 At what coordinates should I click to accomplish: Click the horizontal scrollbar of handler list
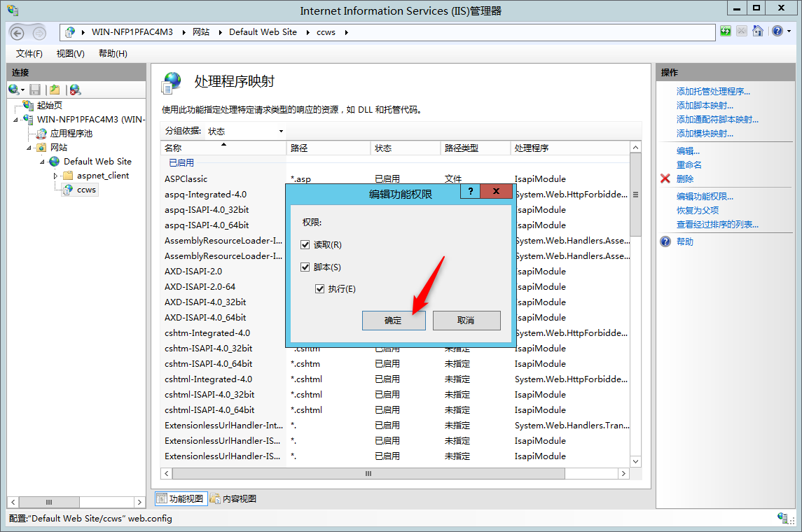click(368, 474)
